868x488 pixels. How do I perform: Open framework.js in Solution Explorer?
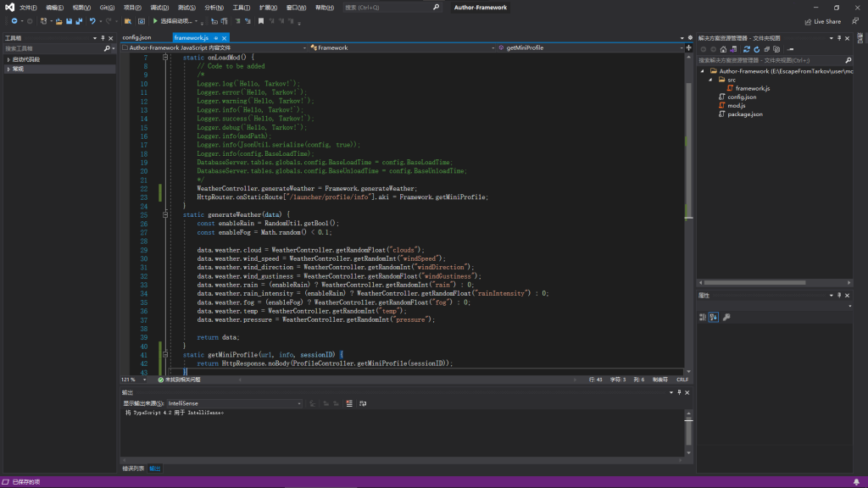pos(752,88)
